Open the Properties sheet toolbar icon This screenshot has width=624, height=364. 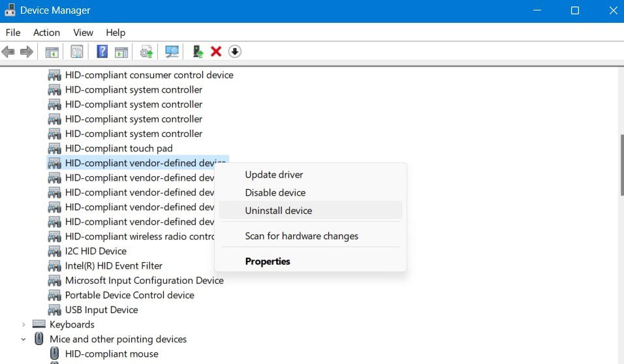77,52
